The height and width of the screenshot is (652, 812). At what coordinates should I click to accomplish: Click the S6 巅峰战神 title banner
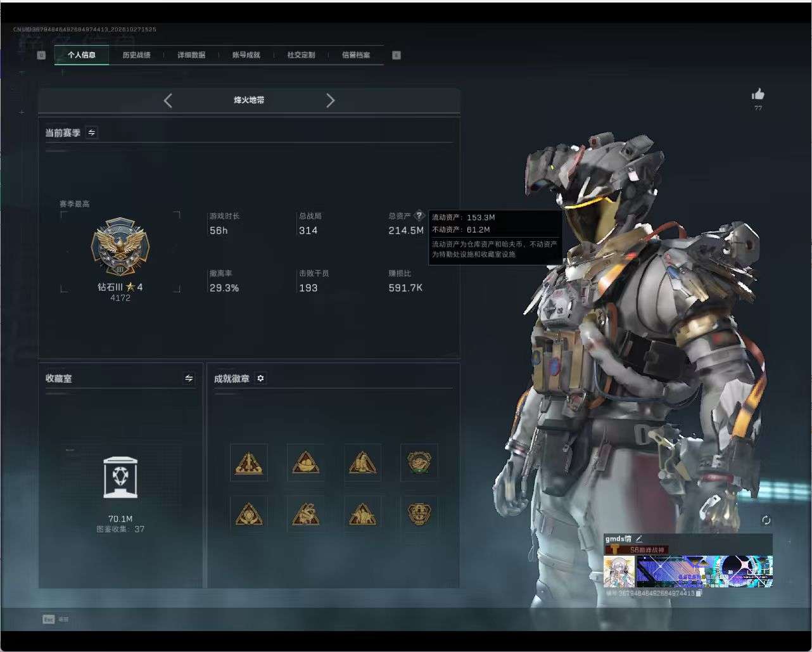(637, 550)
